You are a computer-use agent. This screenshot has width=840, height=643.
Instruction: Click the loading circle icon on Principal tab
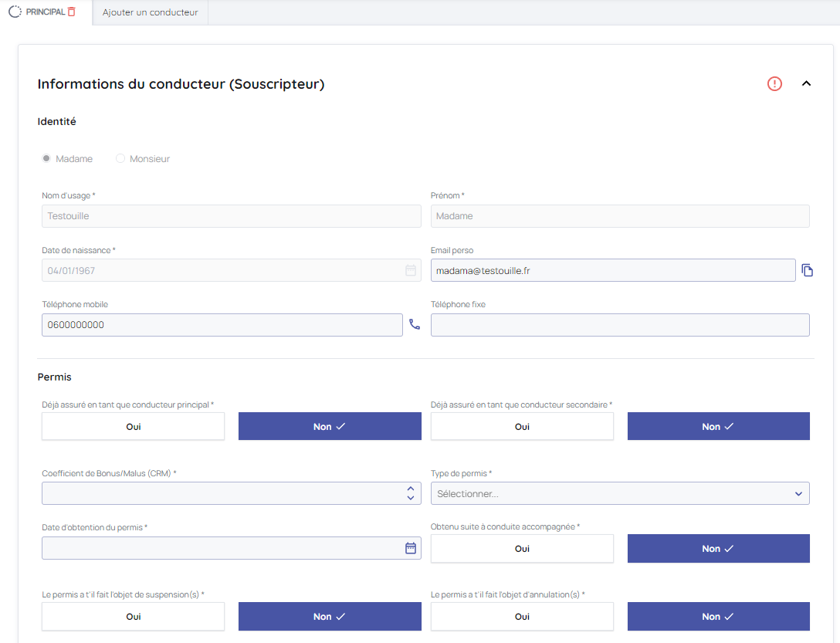[15, 12]
